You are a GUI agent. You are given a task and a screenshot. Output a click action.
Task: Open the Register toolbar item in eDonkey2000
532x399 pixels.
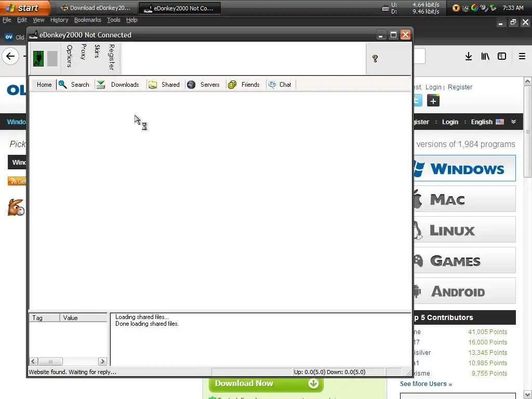[111, 57]
